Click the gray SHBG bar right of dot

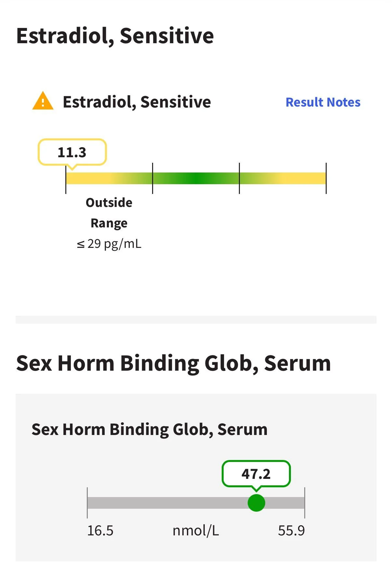tap(285, 503)
